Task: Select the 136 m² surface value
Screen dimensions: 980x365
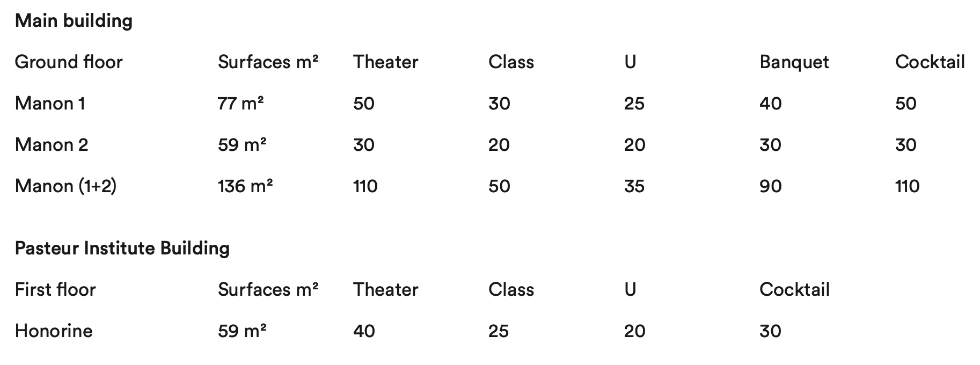Action: coord(245,186)
